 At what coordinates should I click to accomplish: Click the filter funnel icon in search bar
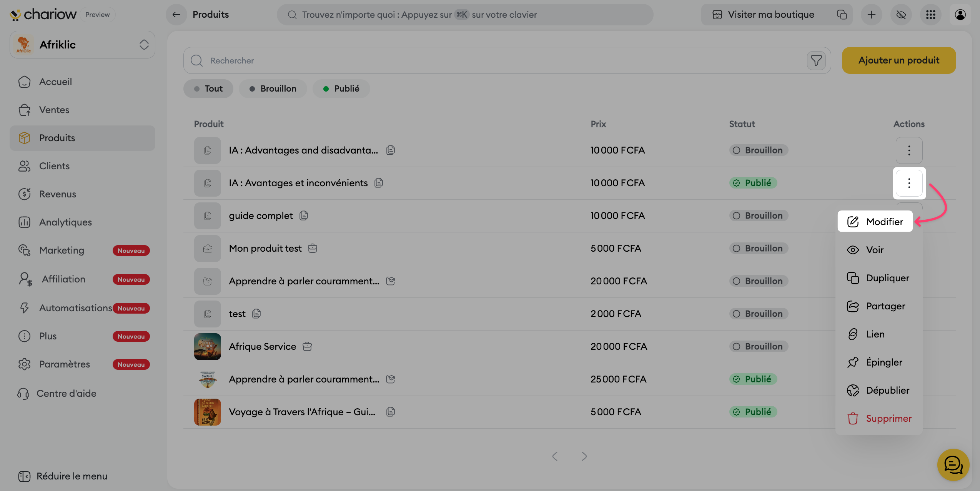coord(816,60)
